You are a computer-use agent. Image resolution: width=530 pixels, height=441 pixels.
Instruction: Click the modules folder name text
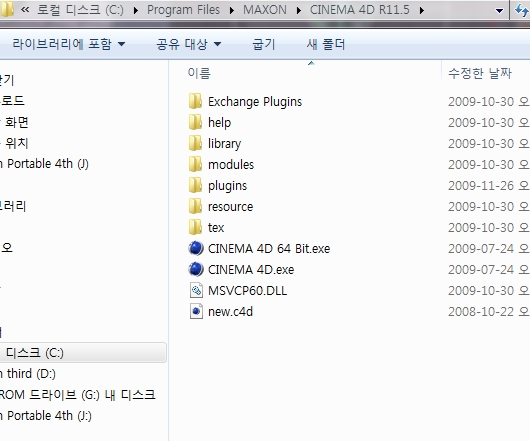tap(231, 165)
